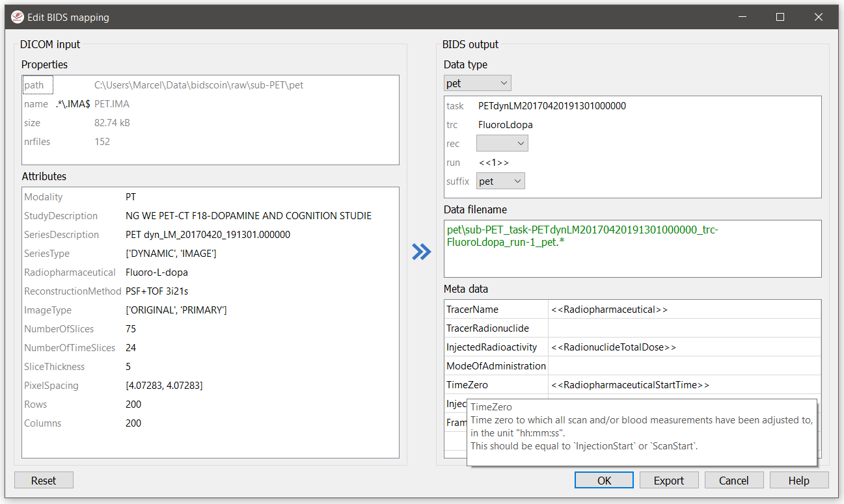This screenshot has height=504, width=844.
Task: Maximize the Edit BIDS mapping window
Action: point(780,18)
